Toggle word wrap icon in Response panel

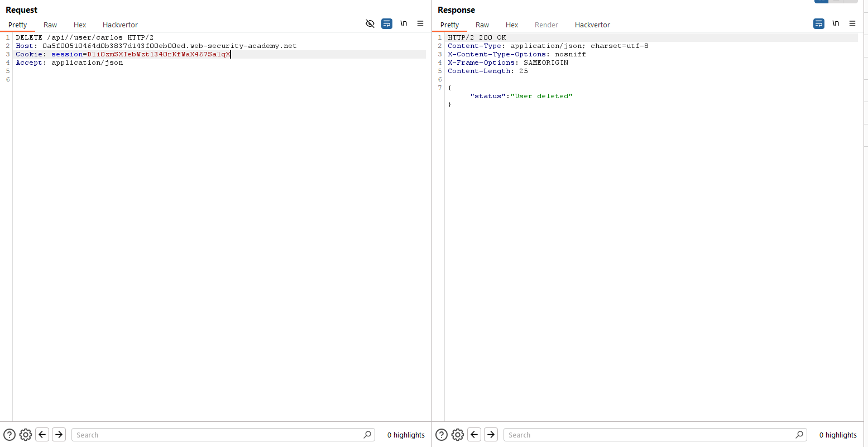819,23
